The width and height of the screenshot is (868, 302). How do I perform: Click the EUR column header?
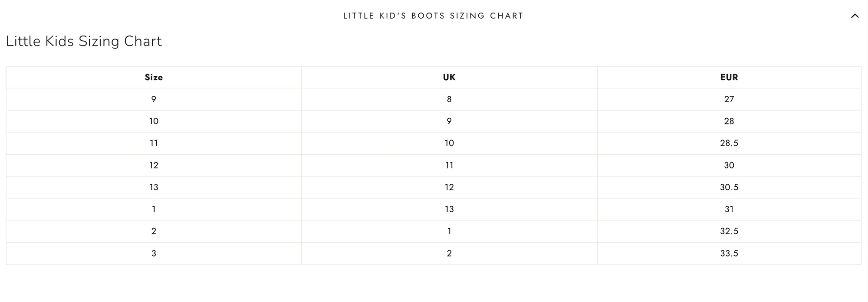[x=729, y=78]
